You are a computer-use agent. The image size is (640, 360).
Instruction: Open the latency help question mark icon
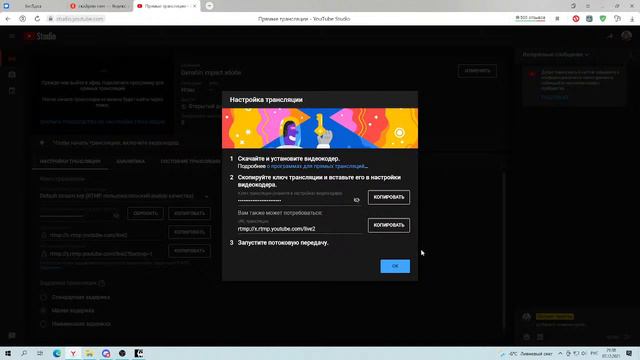click(102, 283)
